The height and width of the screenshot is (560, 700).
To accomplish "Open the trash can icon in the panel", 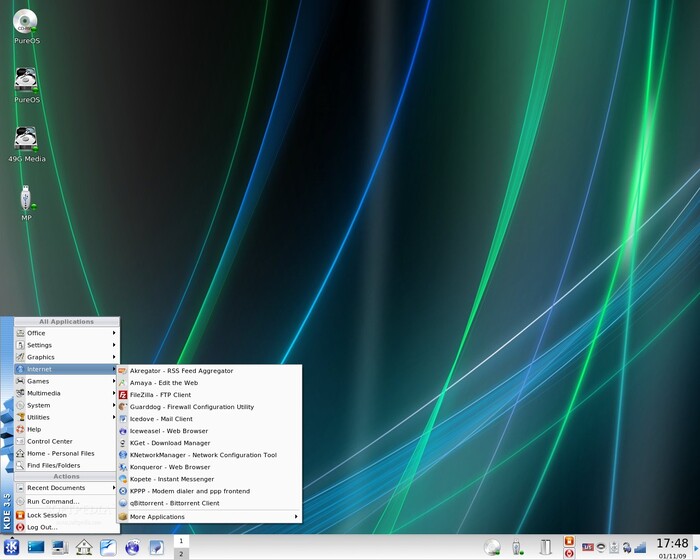I will [545, 547].
